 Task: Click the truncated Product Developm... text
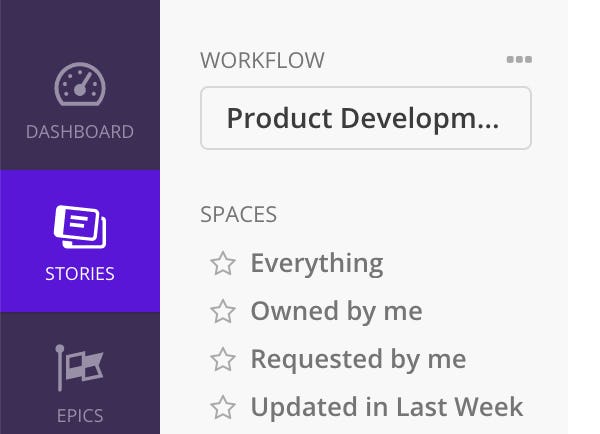tap(363, 119)
